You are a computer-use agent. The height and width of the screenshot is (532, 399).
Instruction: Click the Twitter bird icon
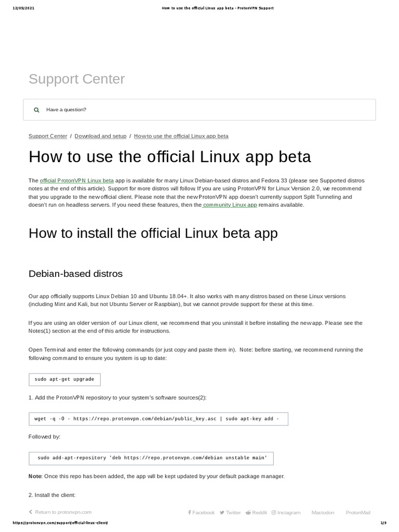coord(222,512)
